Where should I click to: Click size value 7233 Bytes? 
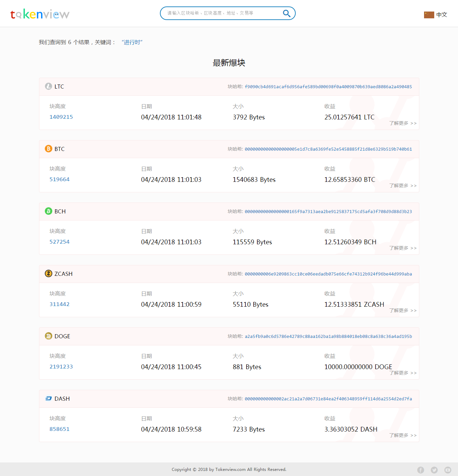tap(249, 429)
